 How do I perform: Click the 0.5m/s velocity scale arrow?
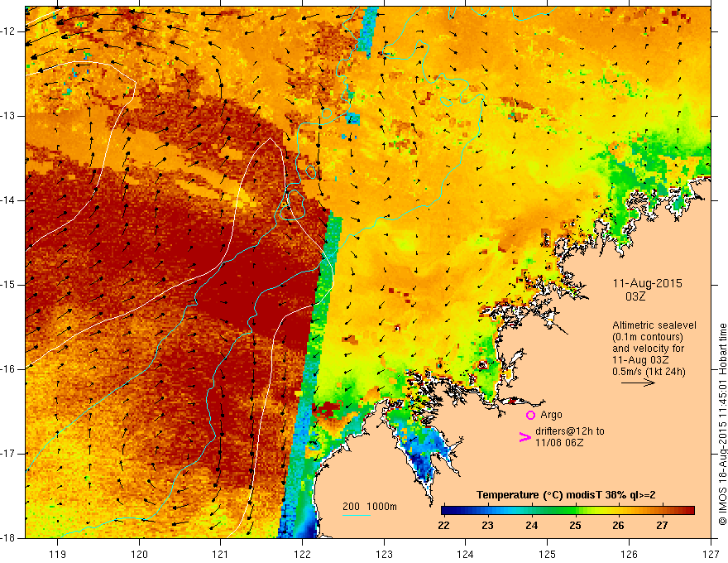point(639,383)
